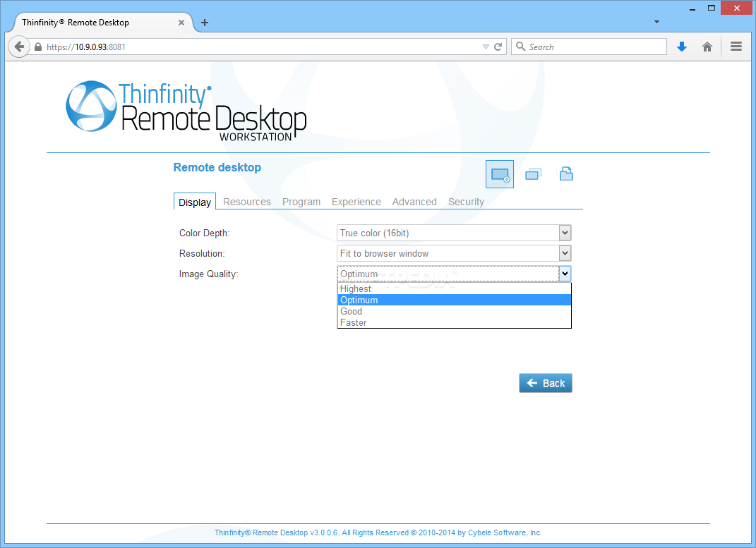Select the file transfer folder icon
The width and height of the screenshot is (756, 548).
565,173
